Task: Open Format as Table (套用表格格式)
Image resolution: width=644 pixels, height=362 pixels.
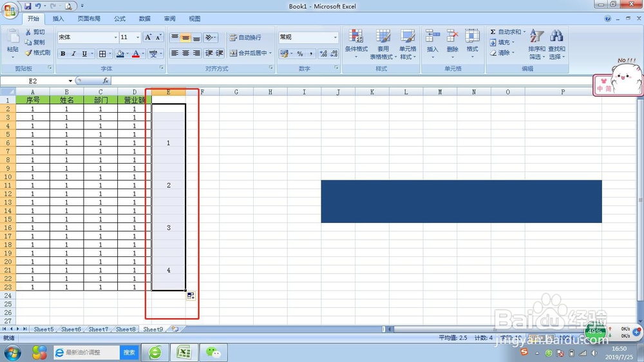Action: pos(383,44)
